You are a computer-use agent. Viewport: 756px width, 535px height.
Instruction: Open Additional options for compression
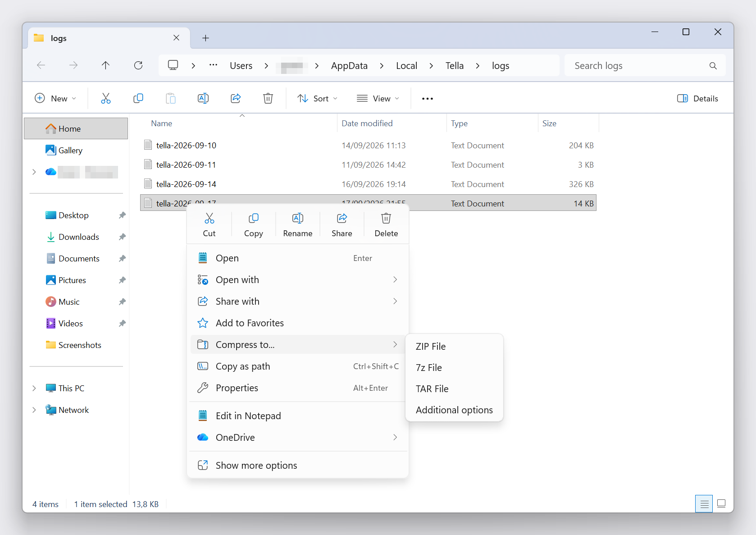click(454, 410)
